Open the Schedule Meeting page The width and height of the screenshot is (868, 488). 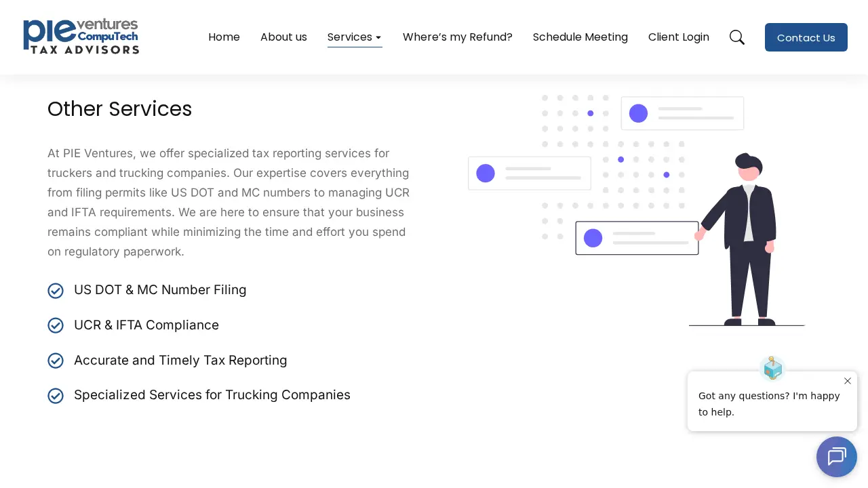tap(580, 37)
